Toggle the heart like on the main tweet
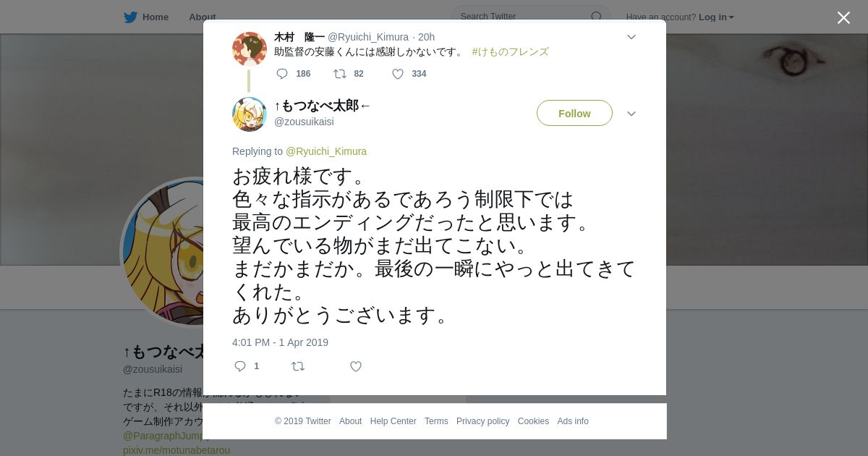Image resolution: width=868 pixels, height=456 pixels. click(x=356, y=366)
